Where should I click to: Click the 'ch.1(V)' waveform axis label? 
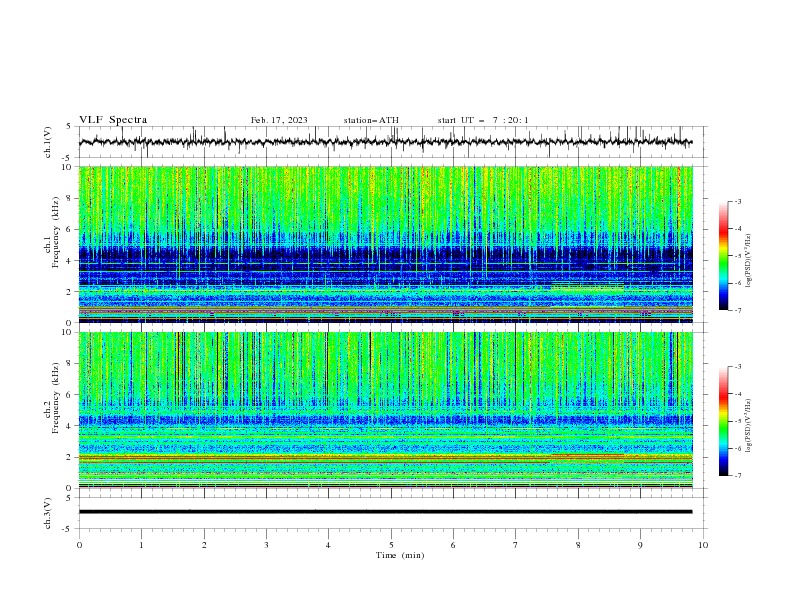(48, 142)
